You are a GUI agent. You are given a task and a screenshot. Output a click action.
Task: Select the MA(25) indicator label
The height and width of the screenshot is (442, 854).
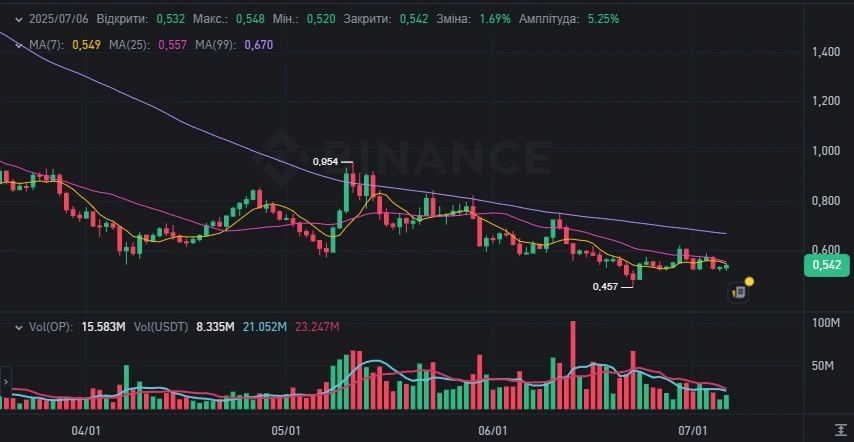pos(129,45)
